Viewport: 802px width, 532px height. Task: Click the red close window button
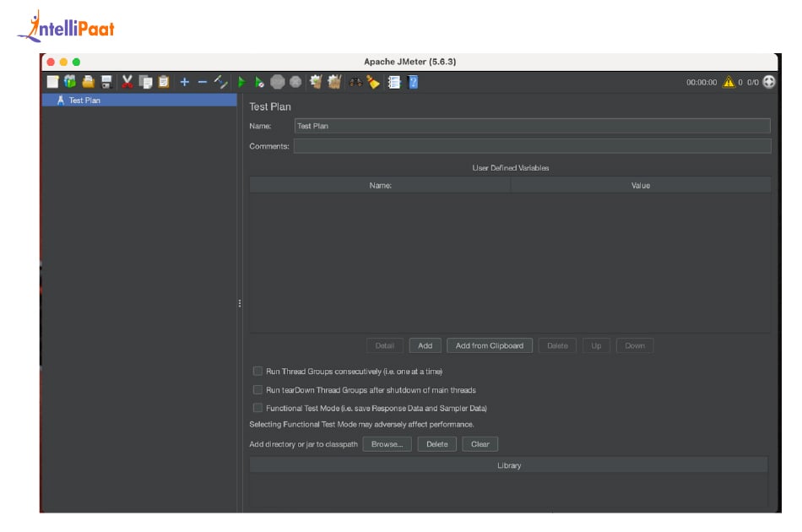pyautogui.click(x=51, y=62)
